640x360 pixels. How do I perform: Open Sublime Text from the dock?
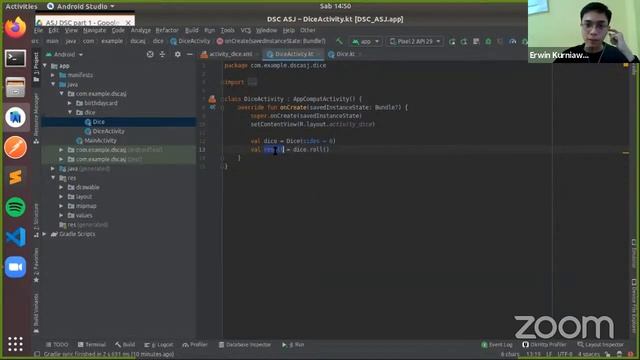16,177
